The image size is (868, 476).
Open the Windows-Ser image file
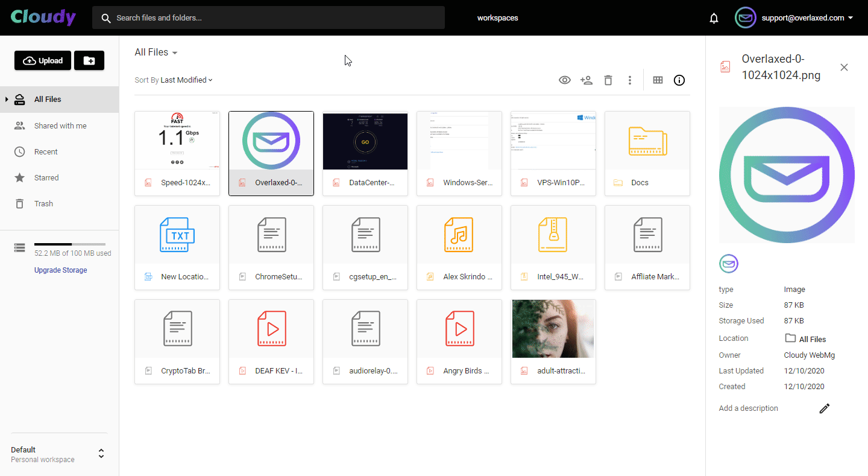click(459, 153)
